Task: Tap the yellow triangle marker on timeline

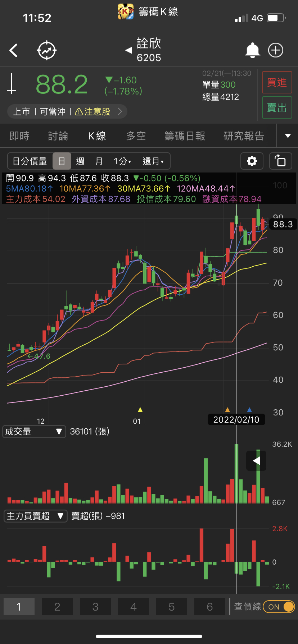Action: (x=140, y=410)
